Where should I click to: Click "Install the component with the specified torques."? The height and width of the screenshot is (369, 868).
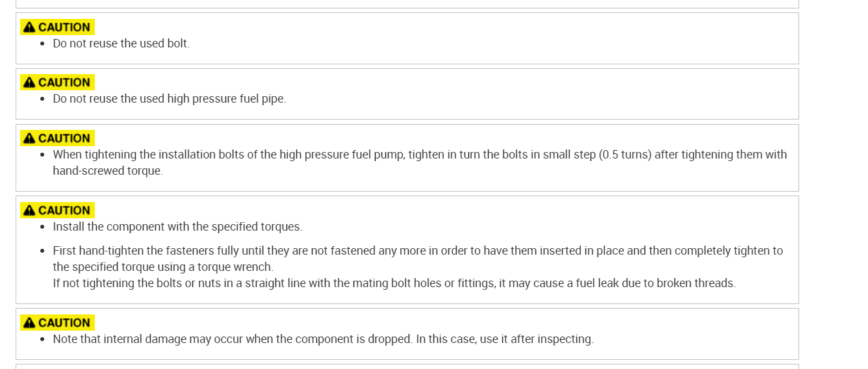pyautogui.click(x=177, y=227)
